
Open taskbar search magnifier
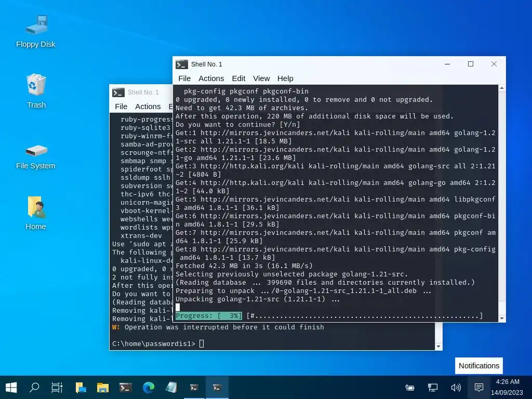click(34, 388)
